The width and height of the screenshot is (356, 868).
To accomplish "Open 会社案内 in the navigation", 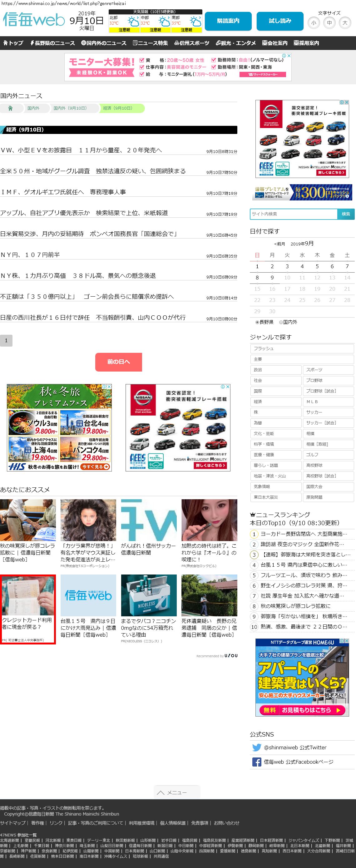I will coord(275,43).
